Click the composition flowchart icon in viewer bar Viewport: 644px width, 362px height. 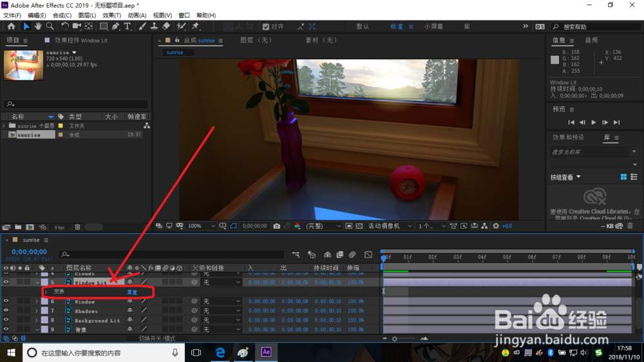pyautogui.click(x=485, y=226)
